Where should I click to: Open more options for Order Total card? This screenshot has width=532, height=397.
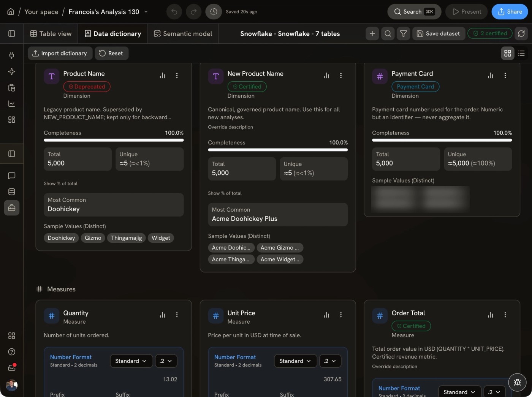[505, 315]
